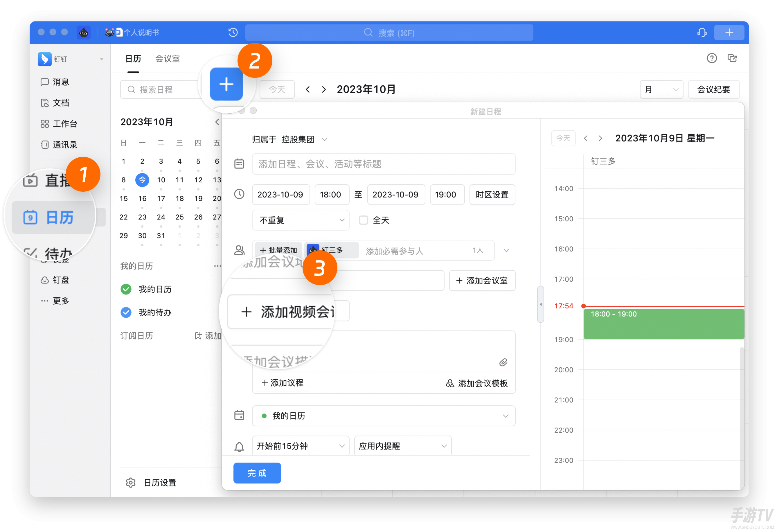
Task: Toggle 我的待办 calendar visibility check
Action: pos(126,312)
